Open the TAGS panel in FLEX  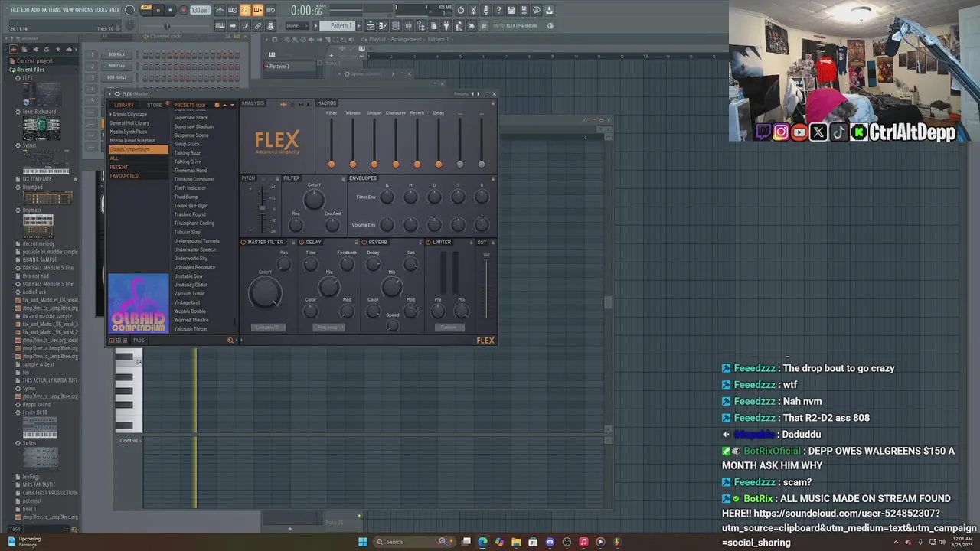139,341
